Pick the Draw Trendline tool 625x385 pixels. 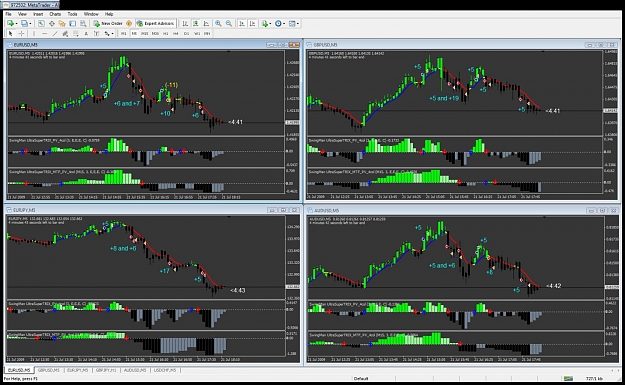coord(55,33)
